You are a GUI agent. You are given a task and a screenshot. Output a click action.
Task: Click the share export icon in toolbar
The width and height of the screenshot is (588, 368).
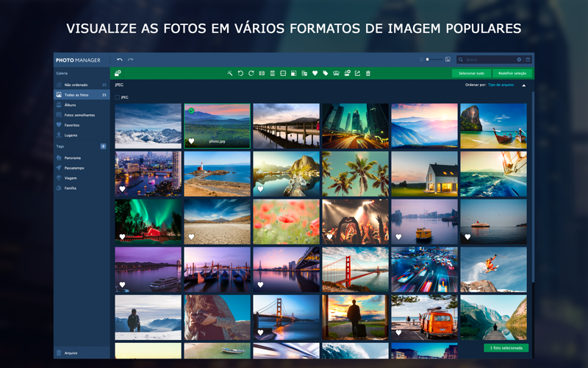coord(358,74)
